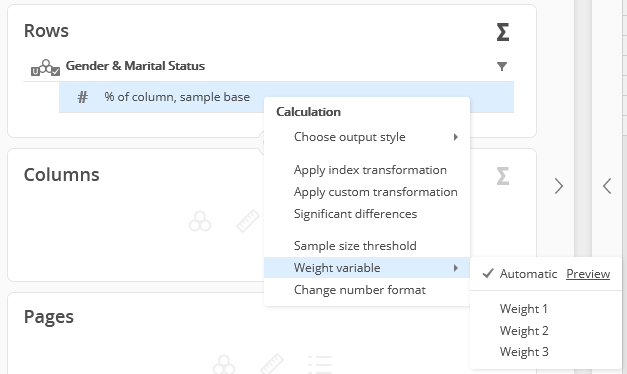Open the Weight variable submenu arrow

pos(455,268)
